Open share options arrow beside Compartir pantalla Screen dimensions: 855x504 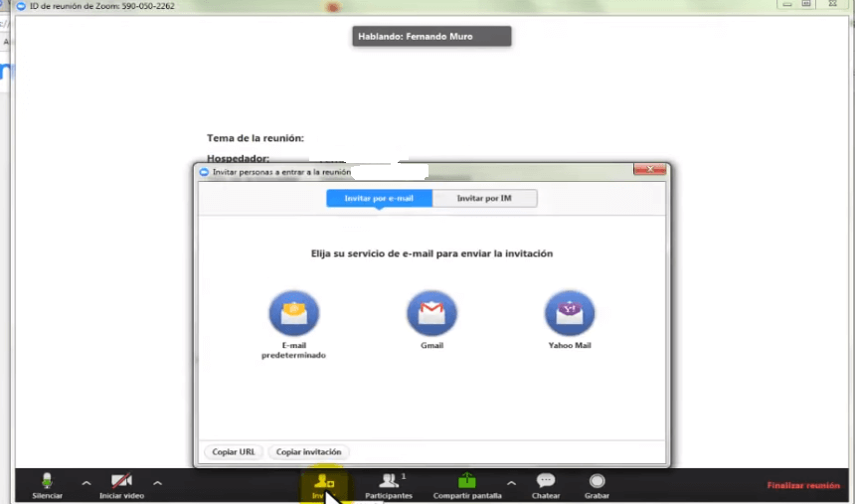[x=511, y=483]
